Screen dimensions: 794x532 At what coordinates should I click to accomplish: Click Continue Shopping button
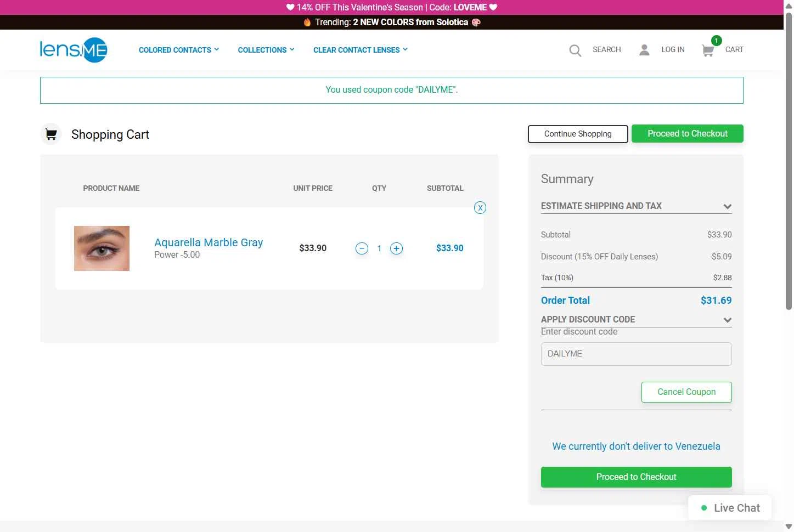(578, 134)
